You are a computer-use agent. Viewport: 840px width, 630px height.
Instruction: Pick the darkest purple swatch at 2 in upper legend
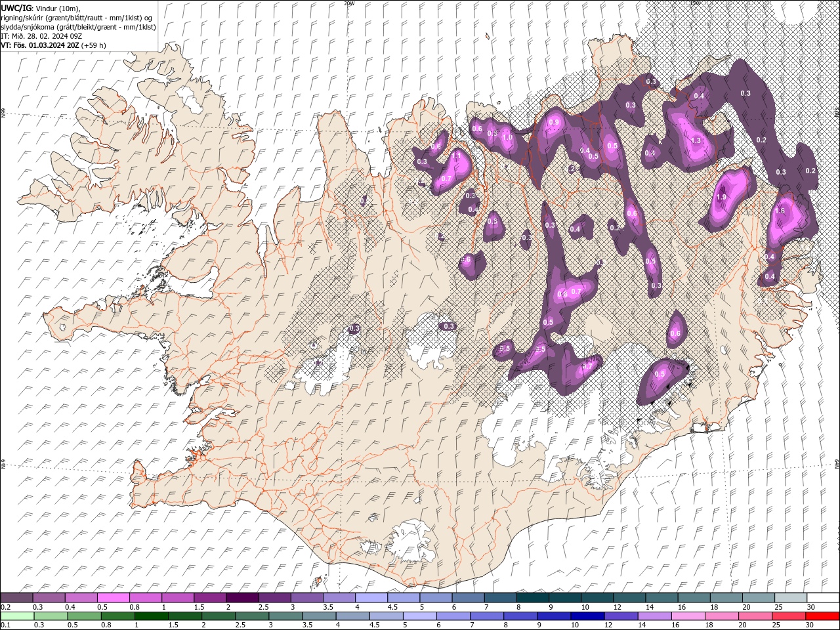(x=242, y=598)
